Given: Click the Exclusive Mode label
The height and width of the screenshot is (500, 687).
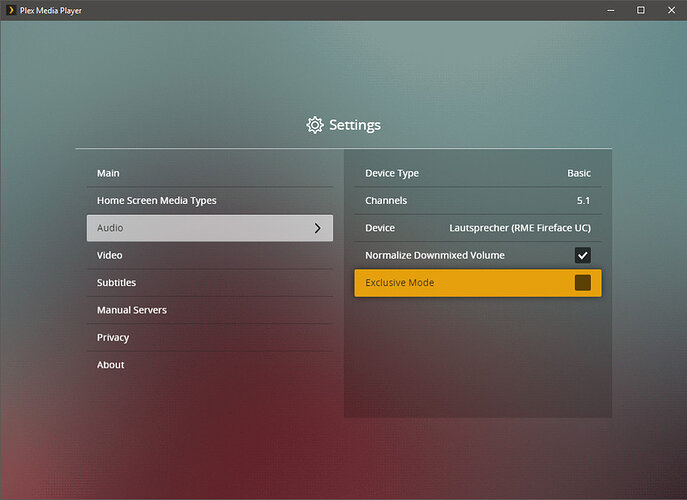Looking at the screenshot, I should 400,283.
